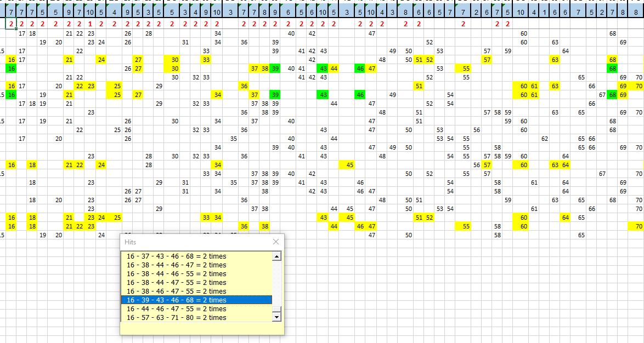Screen dimensions: 644x343
Task: Select the cell containing 62
Action: tap(545, 139)
